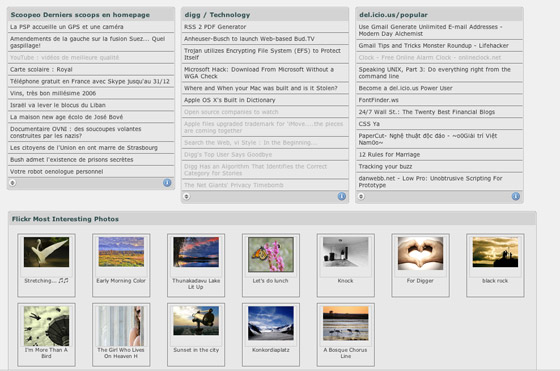This screenshot has height=371, width=560.
Task: Open the 'Konkordiaplatz' mountain thumbnail
Action: 271,323
